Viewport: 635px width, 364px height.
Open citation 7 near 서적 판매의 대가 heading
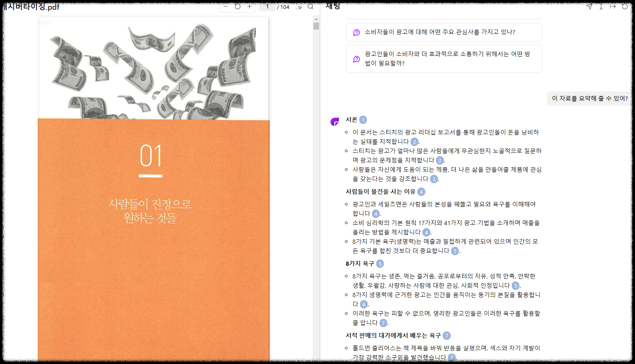point(446,335)
